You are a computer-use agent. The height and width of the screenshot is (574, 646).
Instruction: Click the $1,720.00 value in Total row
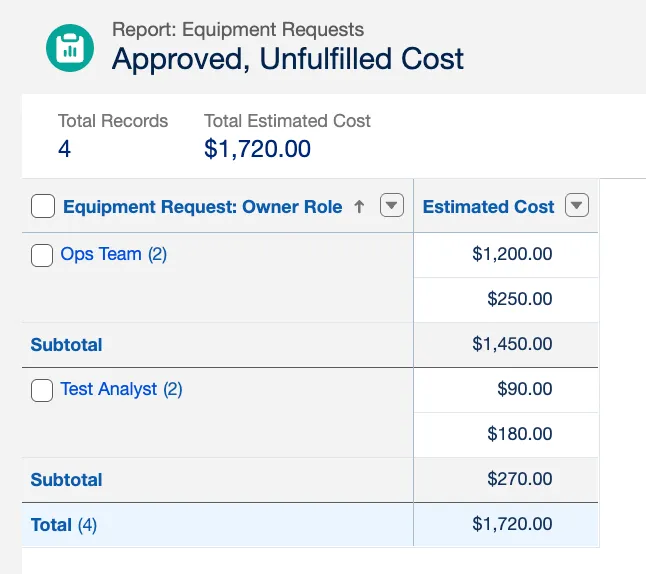pos(512,524)
